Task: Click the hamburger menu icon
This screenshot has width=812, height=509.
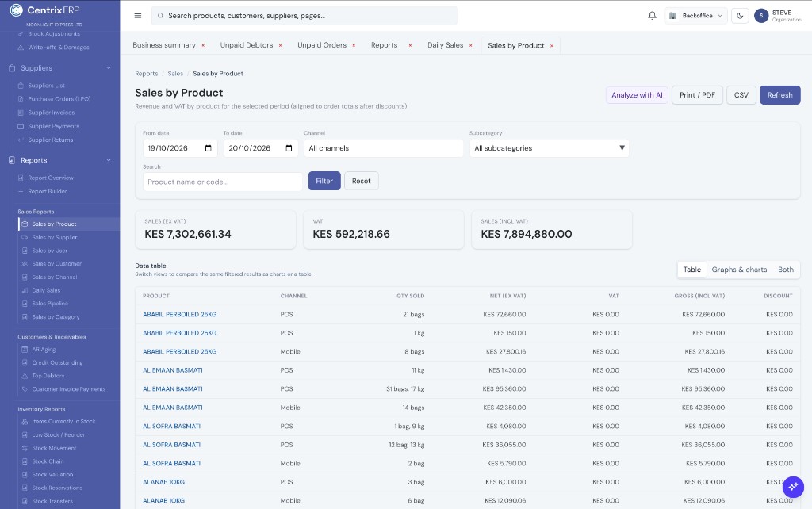Action: [x=138, y=16]
